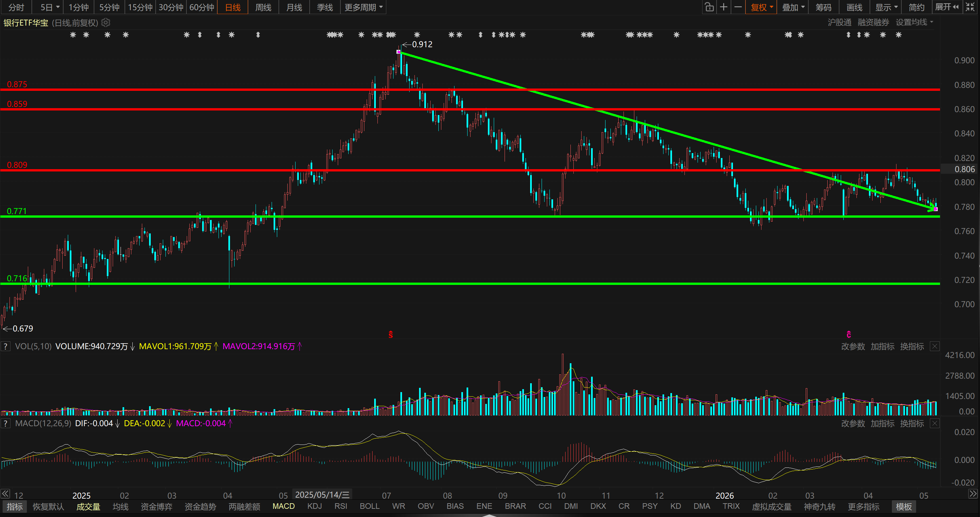Select the KDJ indicator tab

(315, 506)
